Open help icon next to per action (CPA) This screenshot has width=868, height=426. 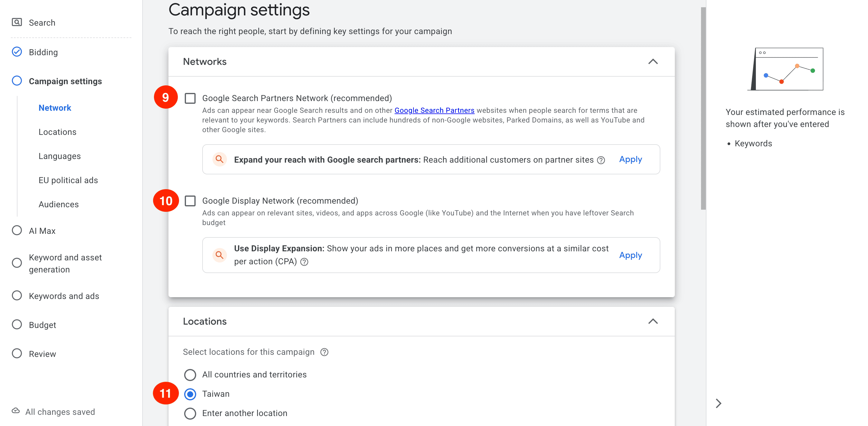point(304,262)
